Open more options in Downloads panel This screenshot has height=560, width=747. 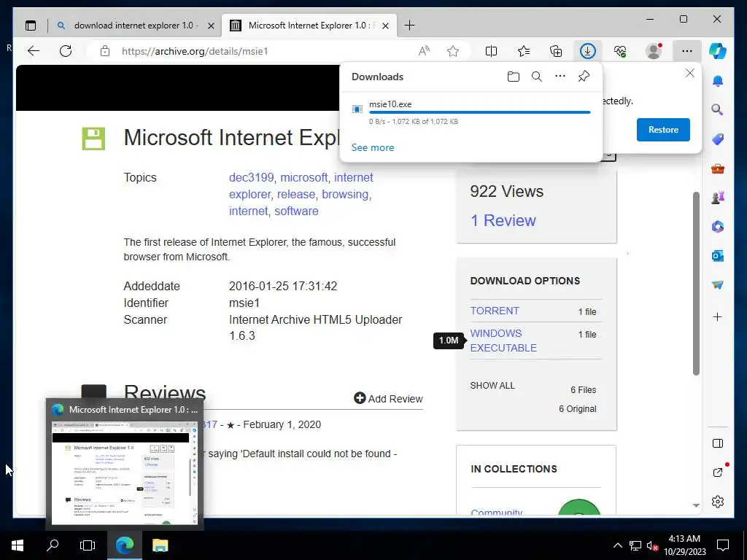(560, 76)
